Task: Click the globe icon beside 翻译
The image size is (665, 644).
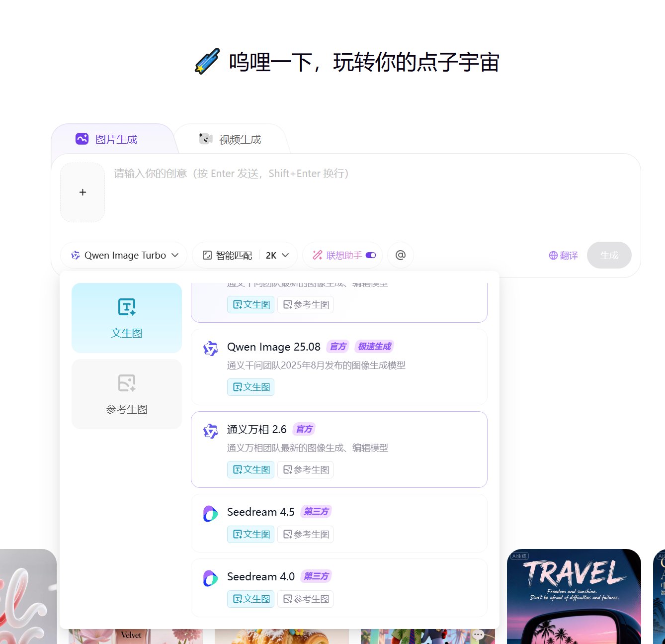Action: [553, 255]
